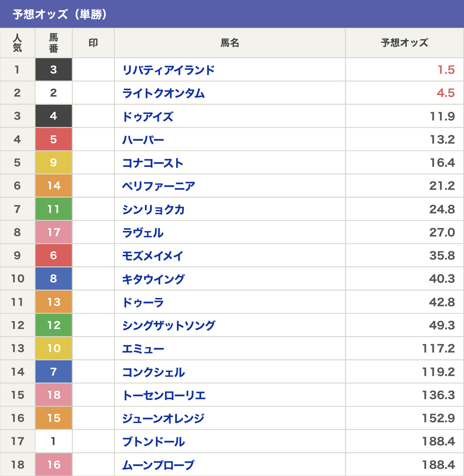The image size is (464, 476).
Task: Open the ドゥーラ horse link
Action: [143, 303]
